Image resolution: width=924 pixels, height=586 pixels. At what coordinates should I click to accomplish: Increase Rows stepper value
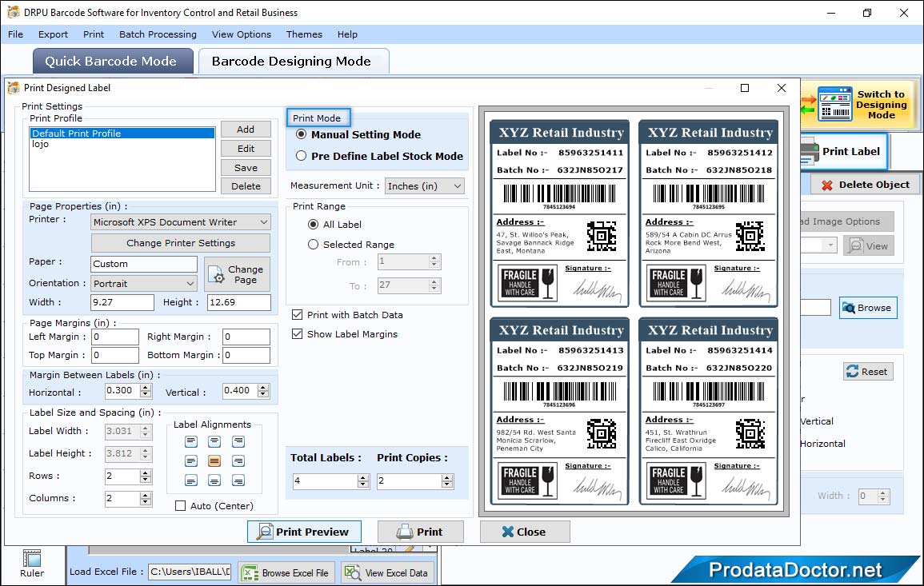click(x=146, y=472)
